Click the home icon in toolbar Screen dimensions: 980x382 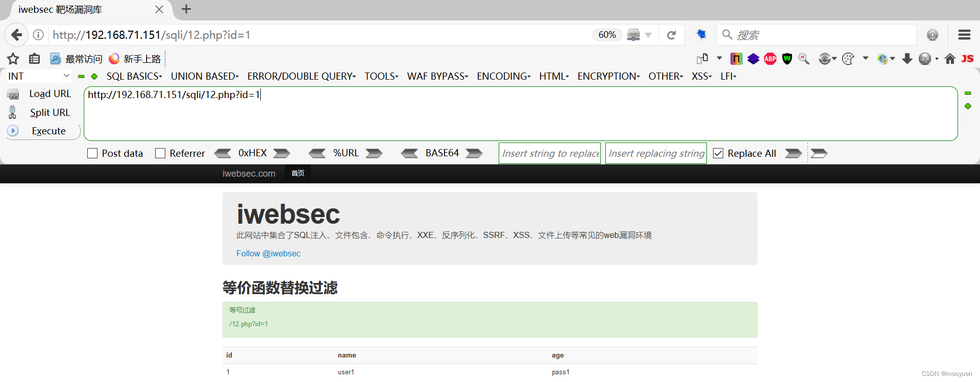tap(950, 59)
